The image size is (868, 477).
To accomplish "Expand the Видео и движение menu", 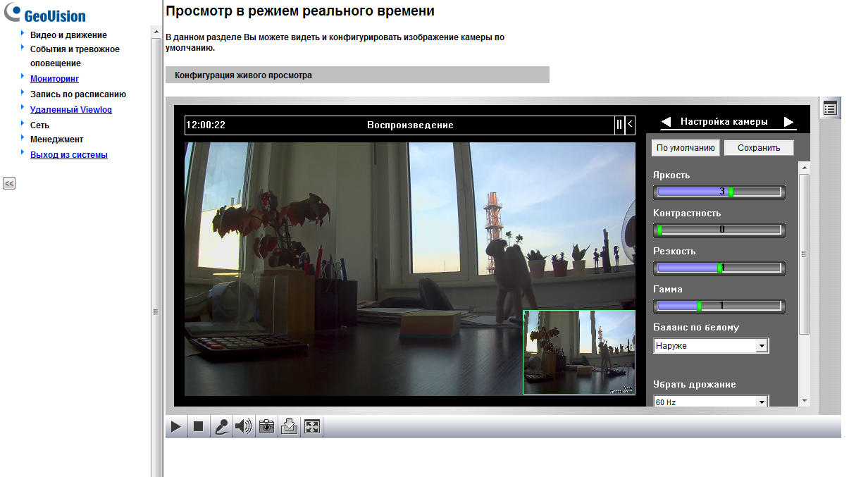I will 68,35.
